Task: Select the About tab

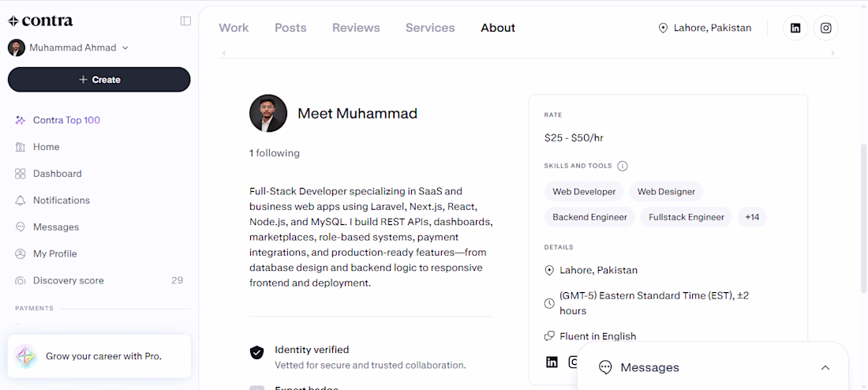Action: pos(498,28)
